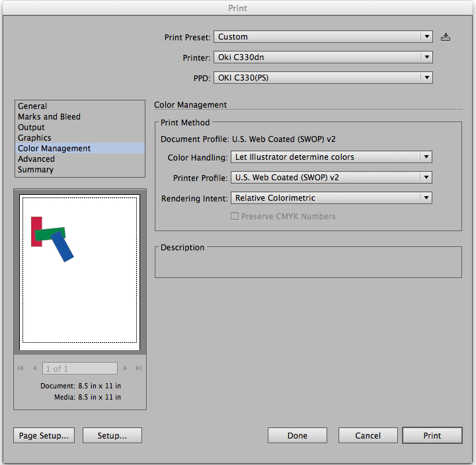Image resolution: width=476 pixels, height=465 pixels.
Task: Go to previous page arrow
Action: pyautogui.click(x=34, y=369)
